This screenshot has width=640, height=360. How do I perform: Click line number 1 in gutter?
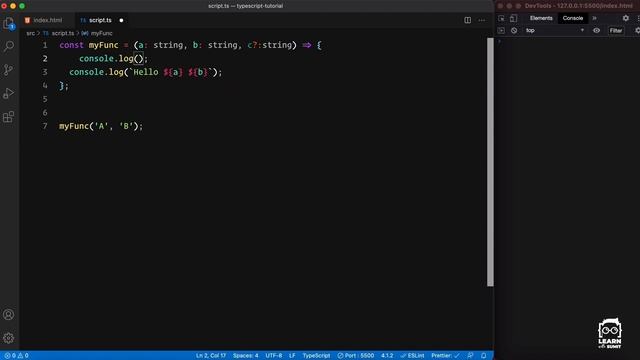coord(45,45)
